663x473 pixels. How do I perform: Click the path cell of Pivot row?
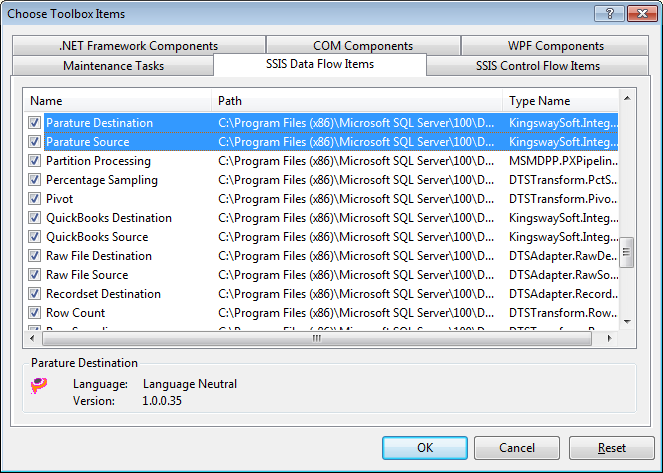click(x=356, y=199)
